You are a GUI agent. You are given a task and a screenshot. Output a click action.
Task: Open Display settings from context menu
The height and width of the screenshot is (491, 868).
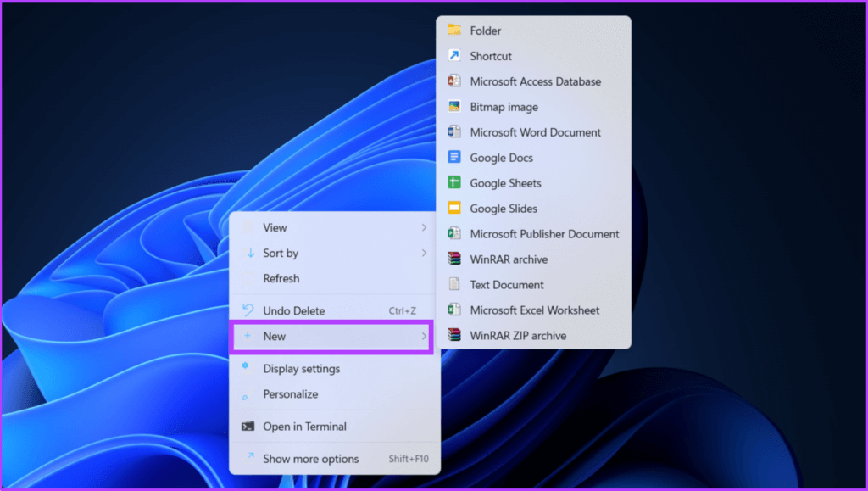334,369
